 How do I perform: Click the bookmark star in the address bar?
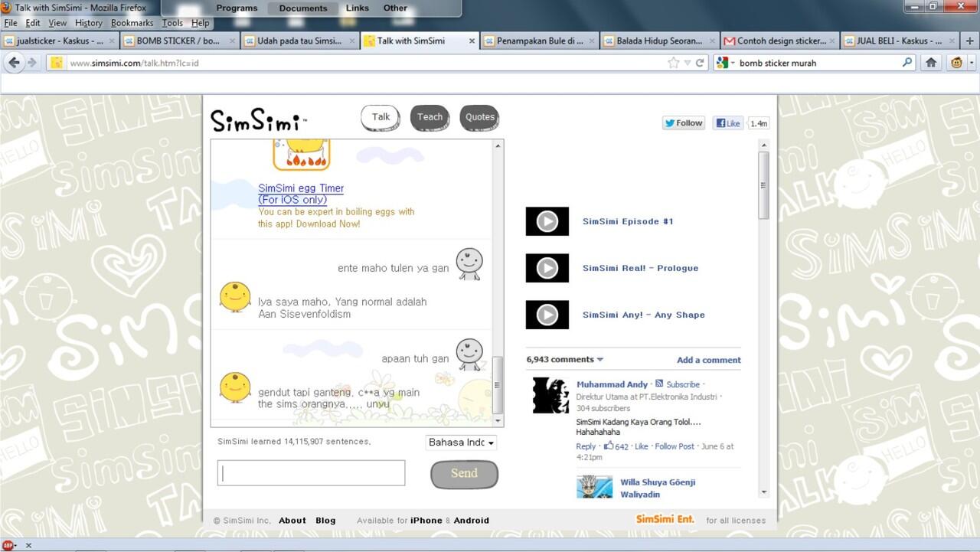coord(674,63)
